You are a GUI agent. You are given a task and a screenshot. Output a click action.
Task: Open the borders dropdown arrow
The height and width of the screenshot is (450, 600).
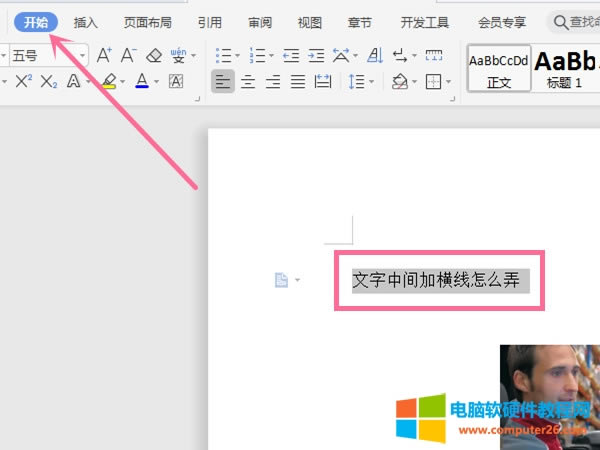pyautogui.click(x=447, y=81)
